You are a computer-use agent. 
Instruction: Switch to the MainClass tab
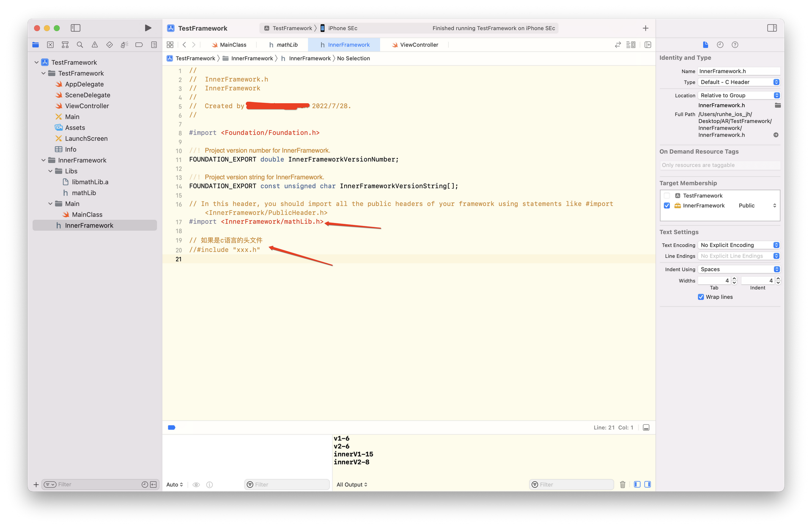point(229,45)
